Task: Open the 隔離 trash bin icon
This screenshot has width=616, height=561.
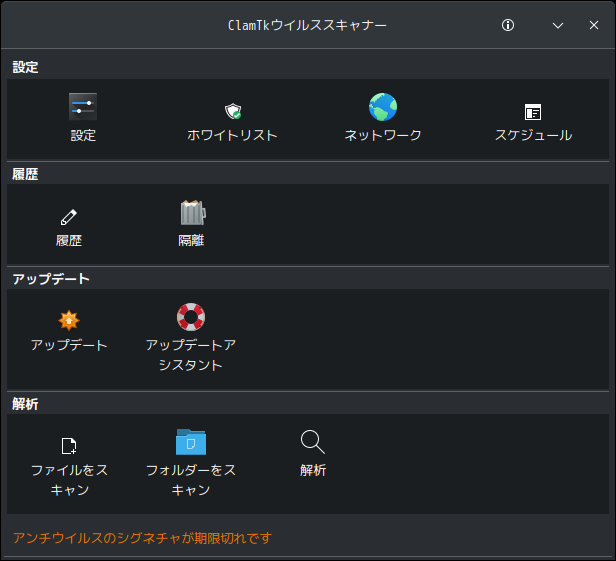Action: pyautogui.click(x=191, y=213)
